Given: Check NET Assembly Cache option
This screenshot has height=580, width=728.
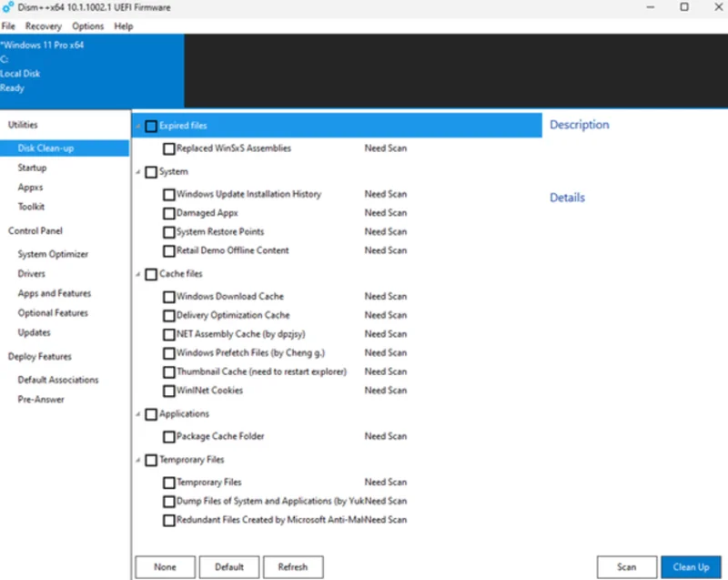Looking at the screenshot, I should (x=169, y=335).
